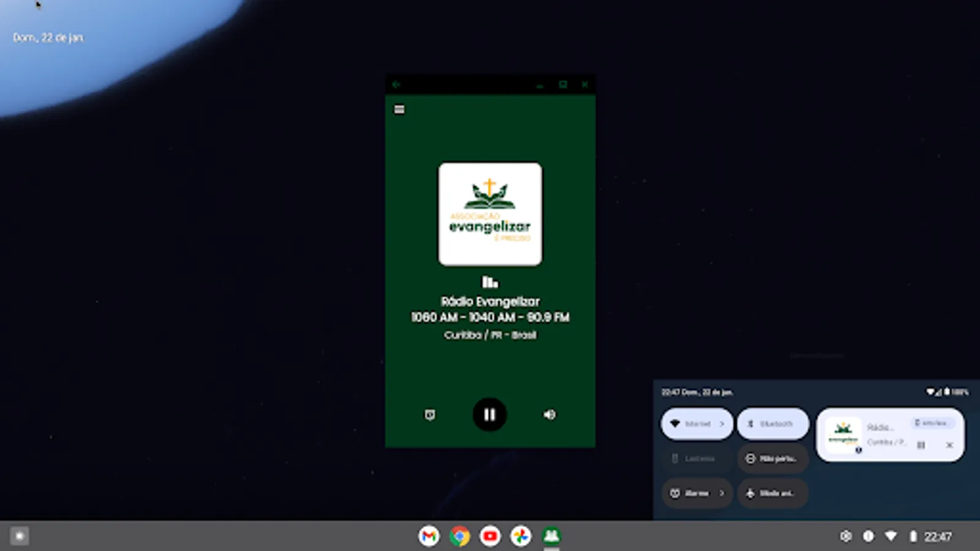Open the media output device chip
Image resolution: width=980 pixels, height=551 pixels.
coord(933,423)
